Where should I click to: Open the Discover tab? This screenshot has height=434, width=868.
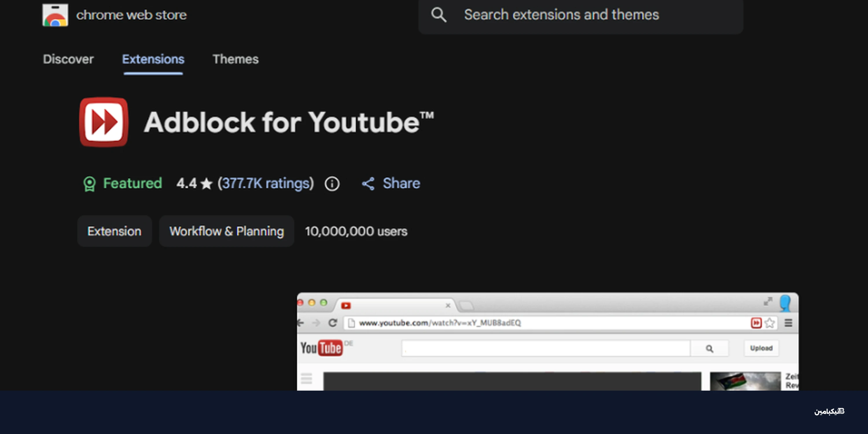[x=68, y=59]
